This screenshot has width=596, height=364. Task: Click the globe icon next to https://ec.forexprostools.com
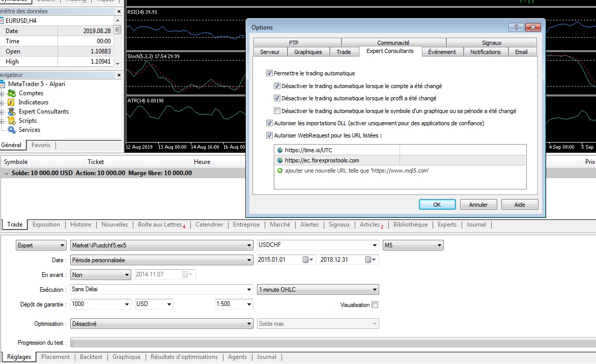point(280,160)
